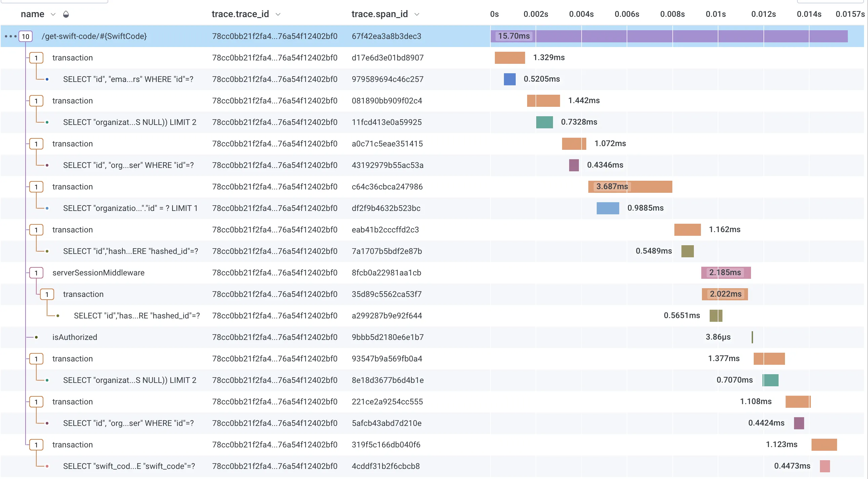Click the teal 0.7328ms query bar
The image size is (868, 479).
click(x=544, y=122)
